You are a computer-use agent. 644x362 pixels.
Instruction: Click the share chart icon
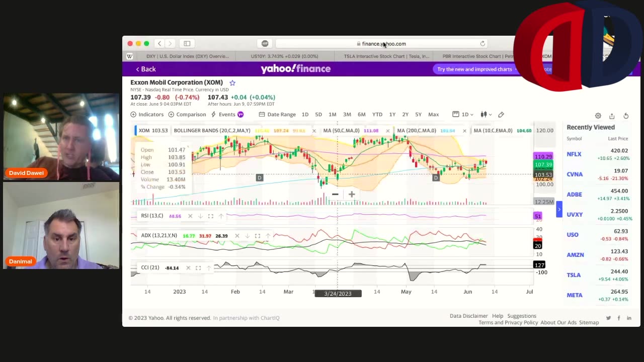coord(612,116)
